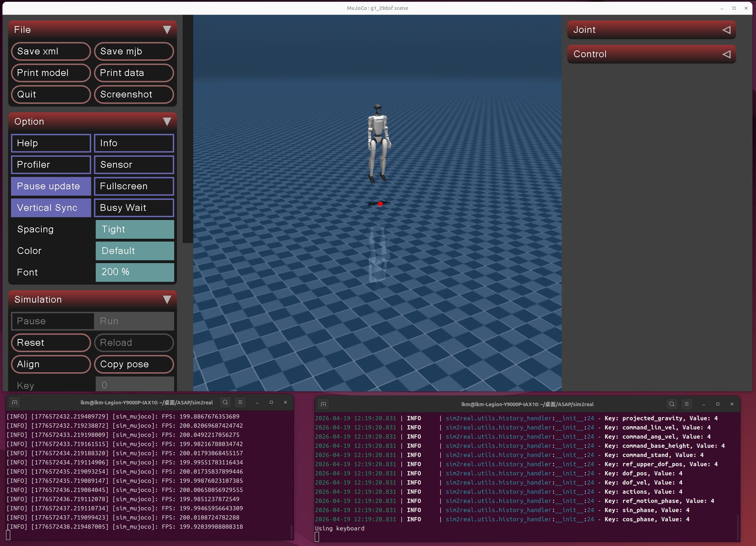Image resolution: width=756 pixels, height=546 pixels.
Task: Open hamburger menu in right terminal
Action: coord(687,404)
